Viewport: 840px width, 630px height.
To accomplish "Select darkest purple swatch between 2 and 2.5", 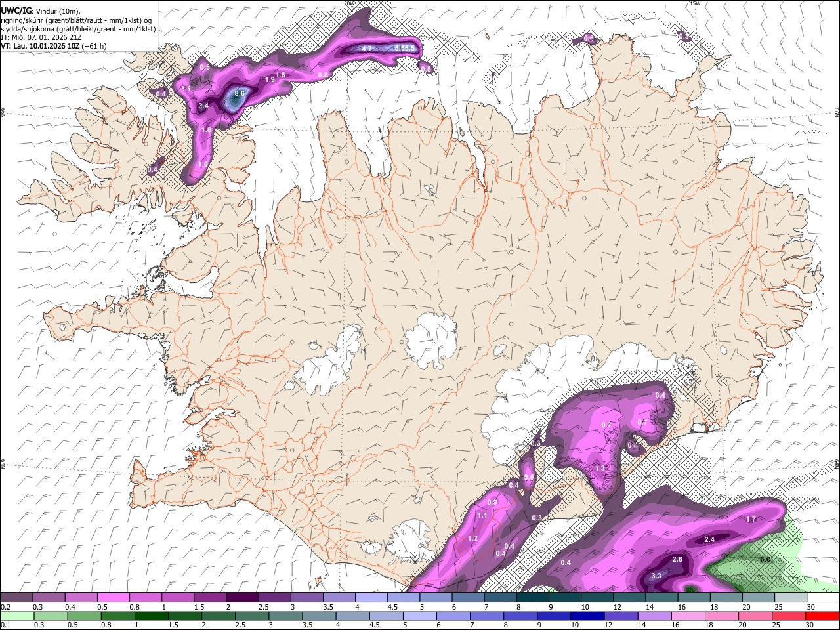I will click(x=242, y=597).
